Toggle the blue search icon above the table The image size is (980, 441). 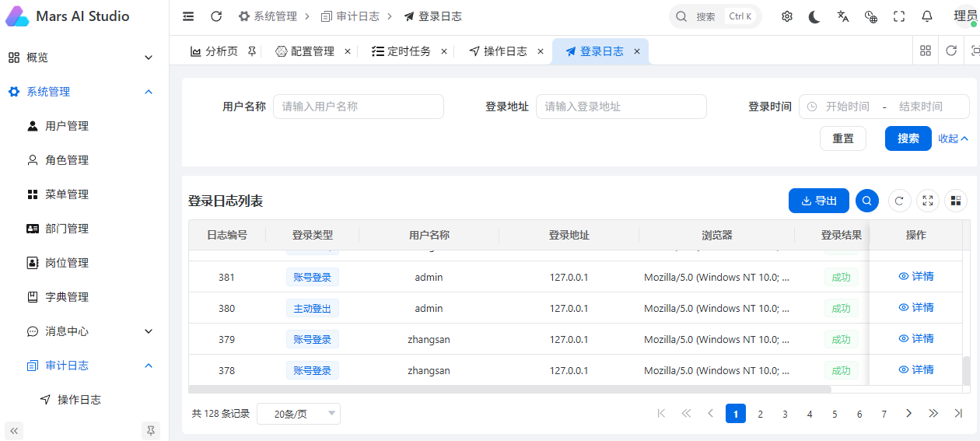pyautogui.click(x=867, y=201)
